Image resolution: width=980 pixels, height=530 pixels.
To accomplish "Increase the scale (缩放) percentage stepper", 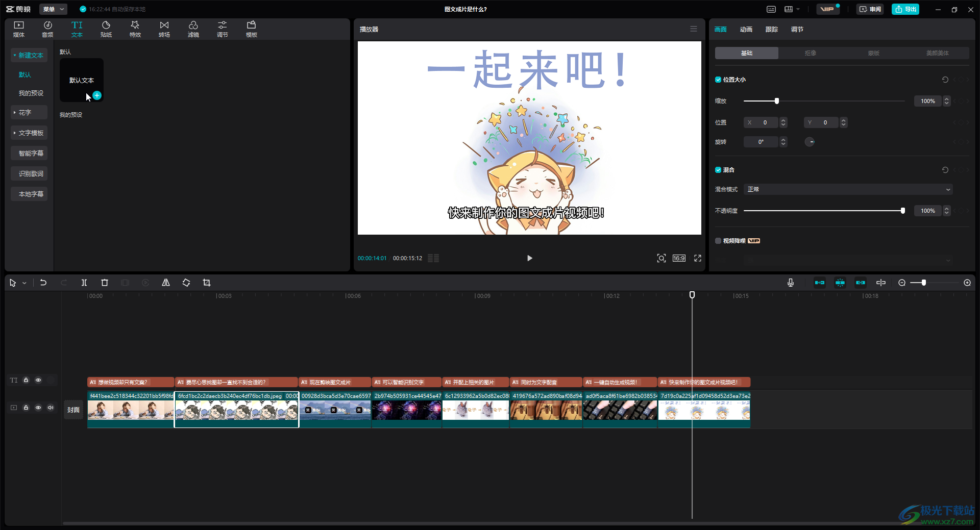I will point(947,99).
